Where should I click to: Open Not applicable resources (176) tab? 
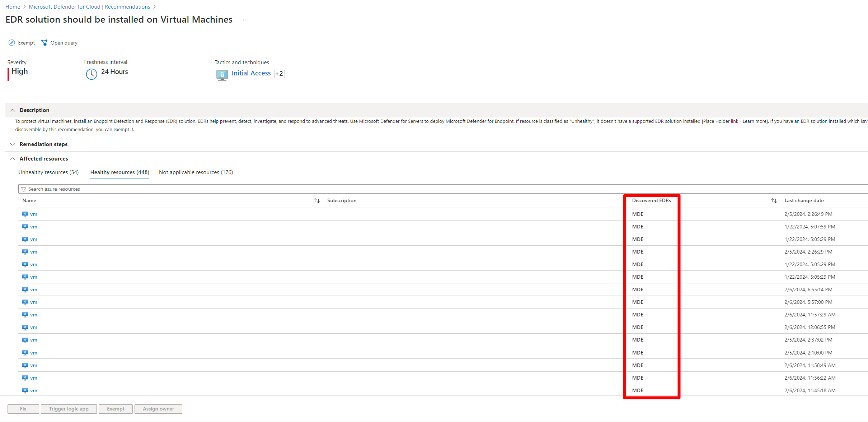pyautogui.click(x=196, y=172)
